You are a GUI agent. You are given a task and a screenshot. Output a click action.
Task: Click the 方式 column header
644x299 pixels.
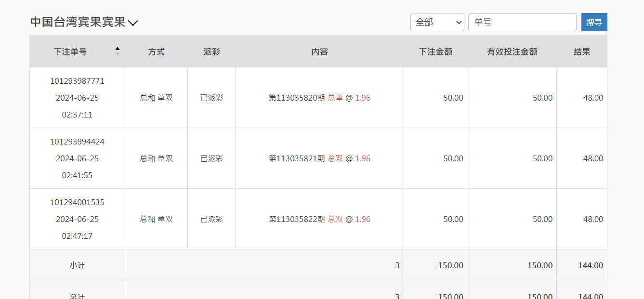[156, 52]
